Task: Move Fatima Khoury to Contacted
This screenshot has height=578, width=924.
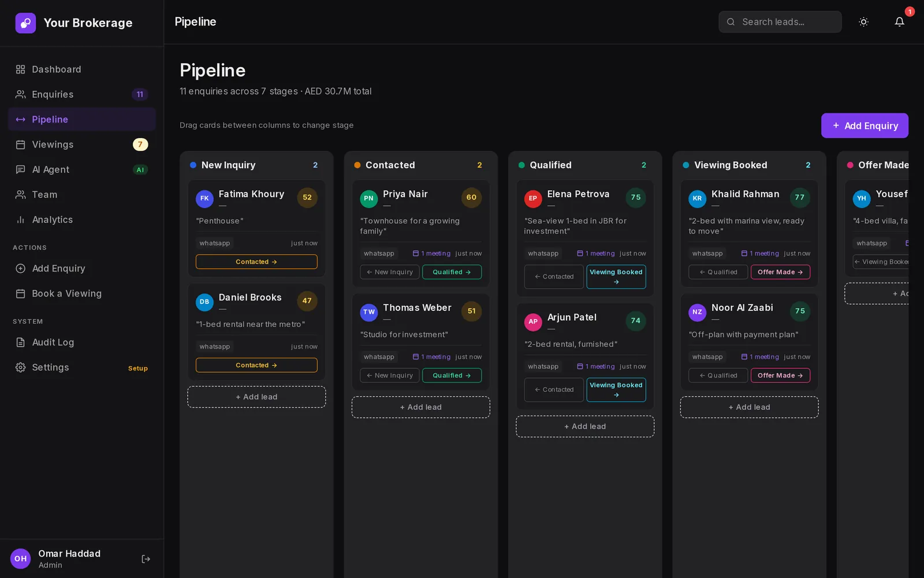Action: (x=256, y=262)
